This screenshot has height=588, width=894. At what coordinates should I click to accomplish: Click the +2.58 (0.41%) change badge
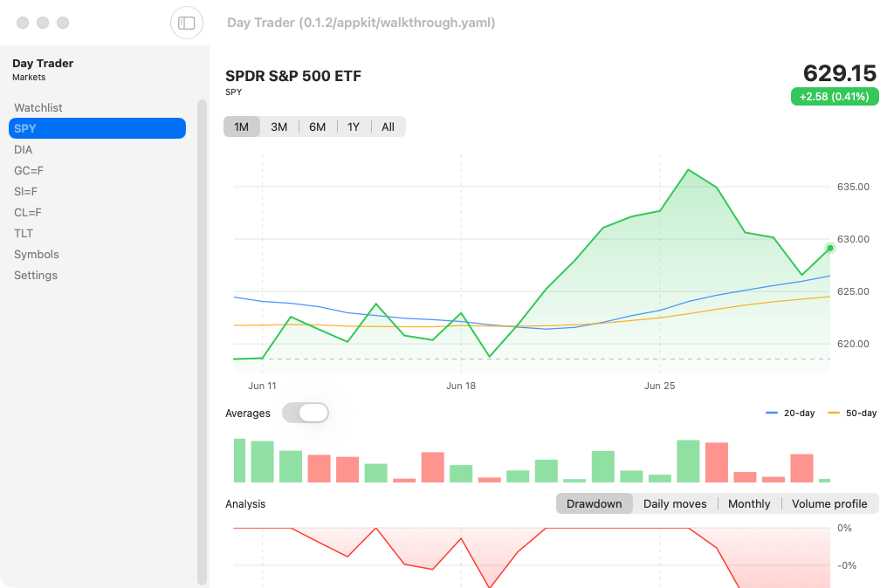[834, 96]
